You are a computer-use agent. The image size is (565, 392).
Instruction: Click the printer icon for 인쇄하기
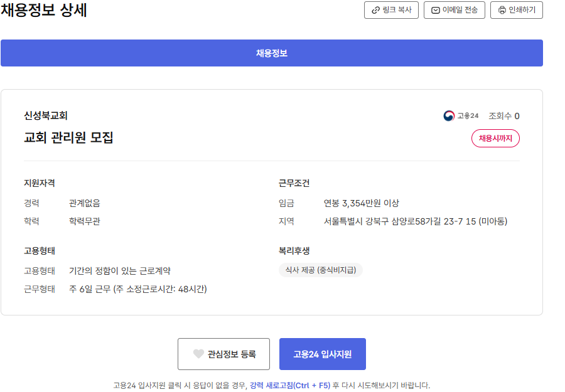tap(502, 10)
